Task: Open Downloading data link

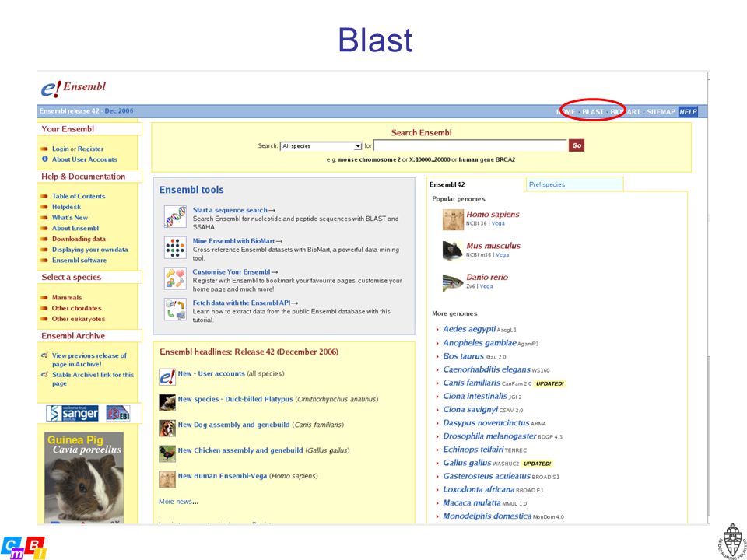Action: point(79,239)
